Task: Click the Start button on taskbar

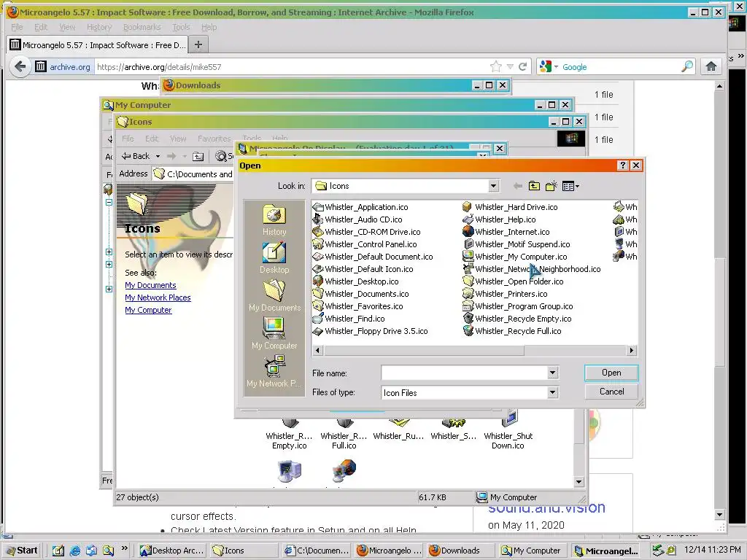Action: pyautogui.click(x=22, y=551)
